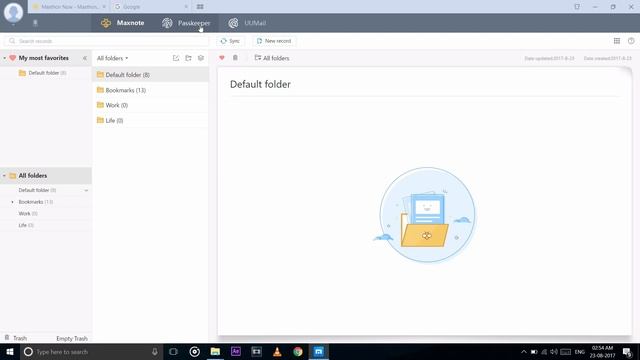Edit the Default folder title
The width and height of the screenshot is (640, 360).
pos(260,84)
